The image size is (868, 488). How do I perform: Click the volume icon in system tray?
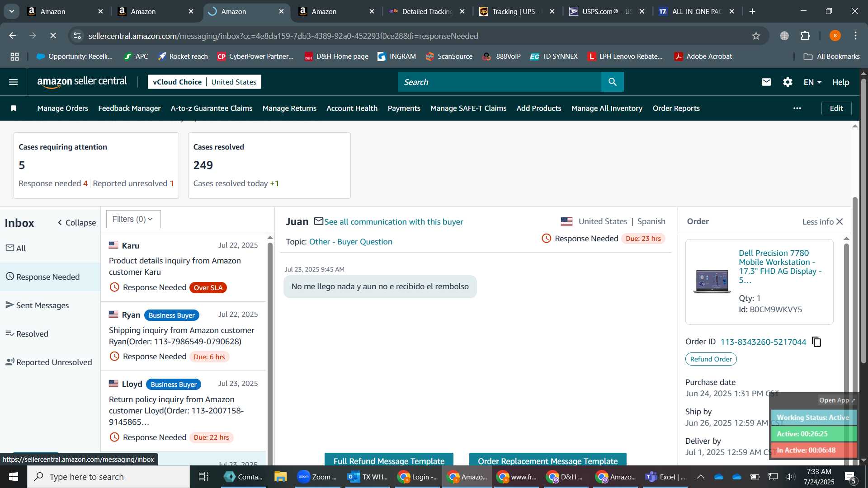tap(790, 477)
